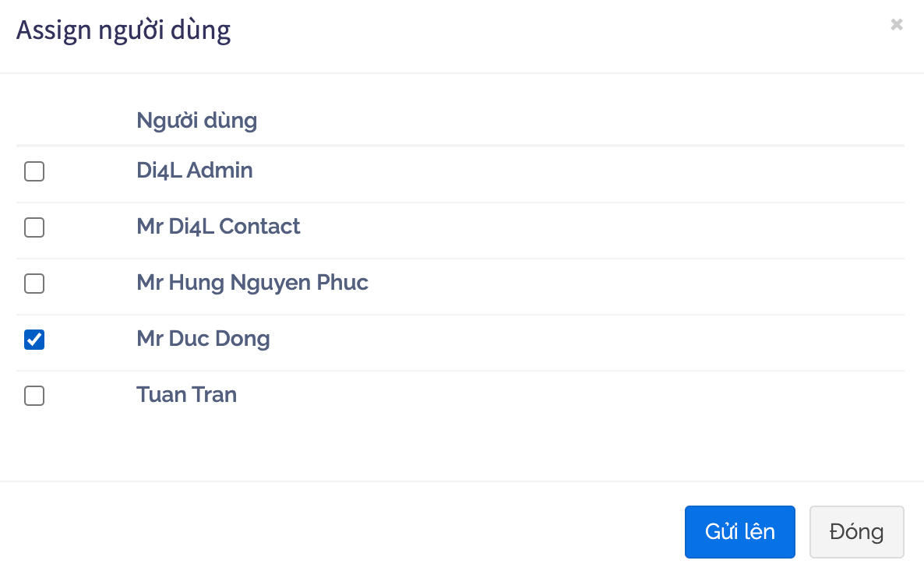Check the Di4L Admin checkbox

pyautogui.click(x=34, y=171)
